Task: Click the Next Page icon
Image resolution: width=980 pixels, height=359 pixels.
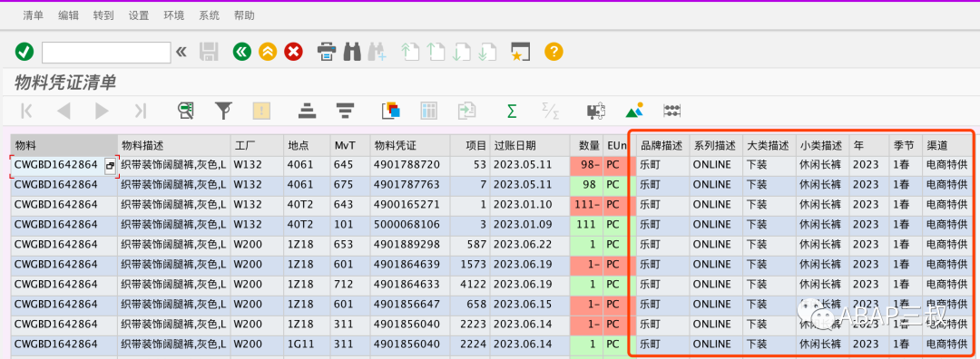Action: pyautogui.click(x=461, y=52)
